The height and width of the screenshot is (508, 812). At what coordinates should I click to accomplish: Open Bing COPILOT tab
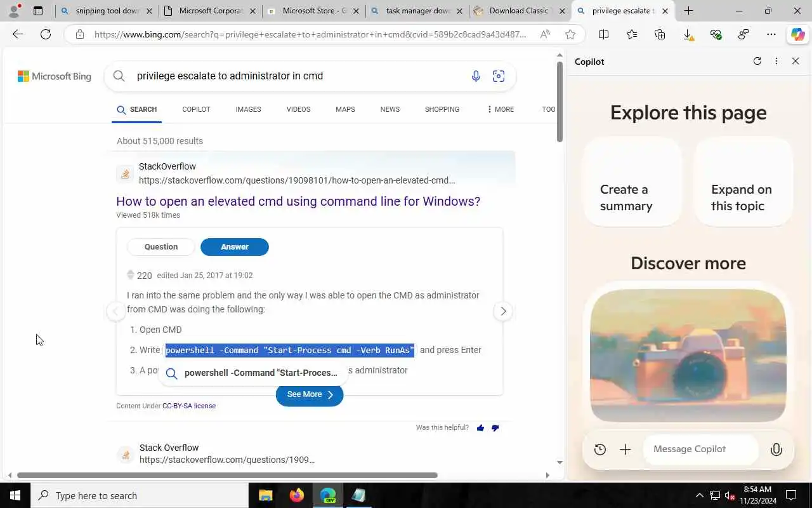point(196,109)
